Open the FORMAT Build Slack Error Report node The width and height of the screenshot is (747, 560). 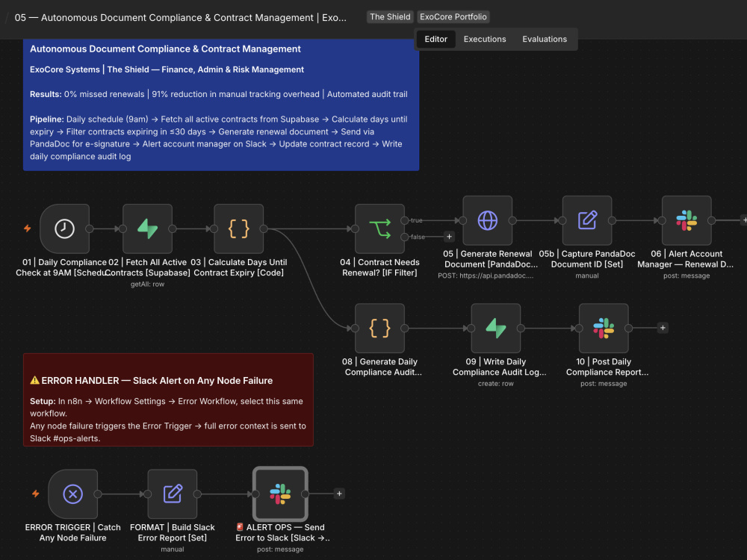(173, 494)
